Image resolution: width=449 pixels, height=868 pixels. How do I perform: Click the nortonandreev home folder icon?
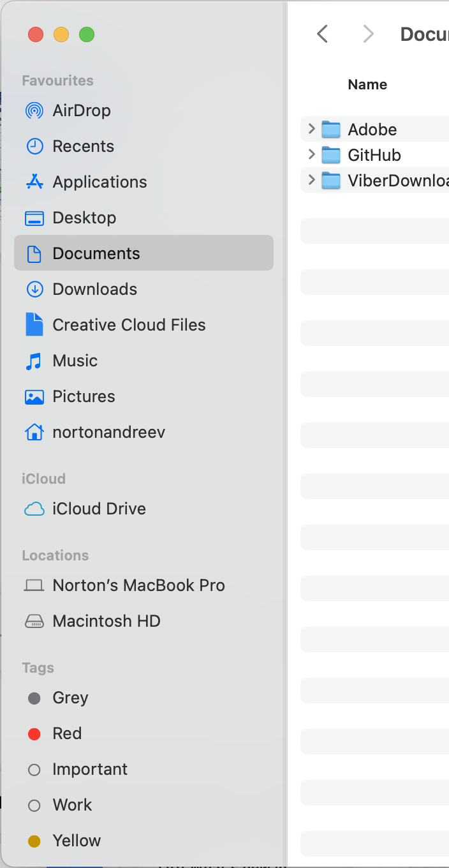[x=34, y=432]
